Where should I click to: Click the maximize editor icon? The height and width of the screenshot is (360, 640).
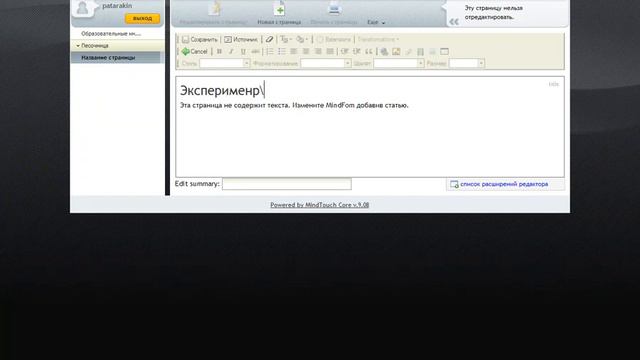coord(444,51)
